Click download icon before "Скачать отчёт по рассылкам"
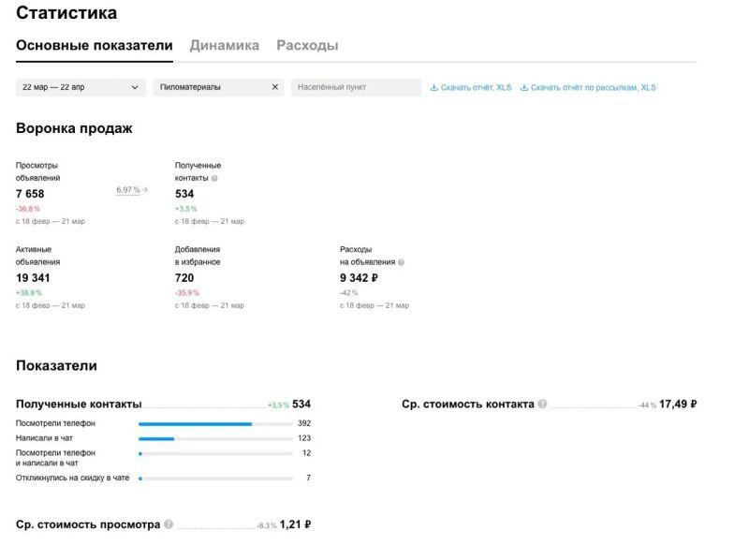Screen dimensions: 749x560 point(524,88)
